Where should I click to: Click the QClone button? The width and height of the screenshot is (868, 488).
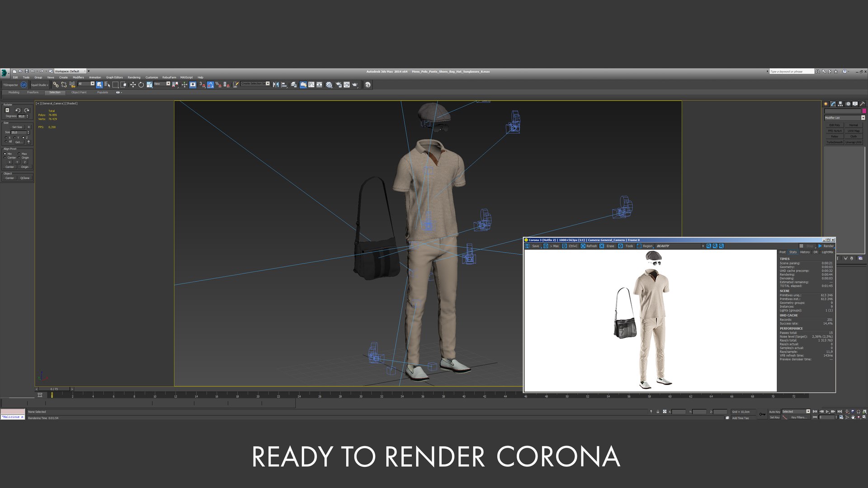coord(25,178)
